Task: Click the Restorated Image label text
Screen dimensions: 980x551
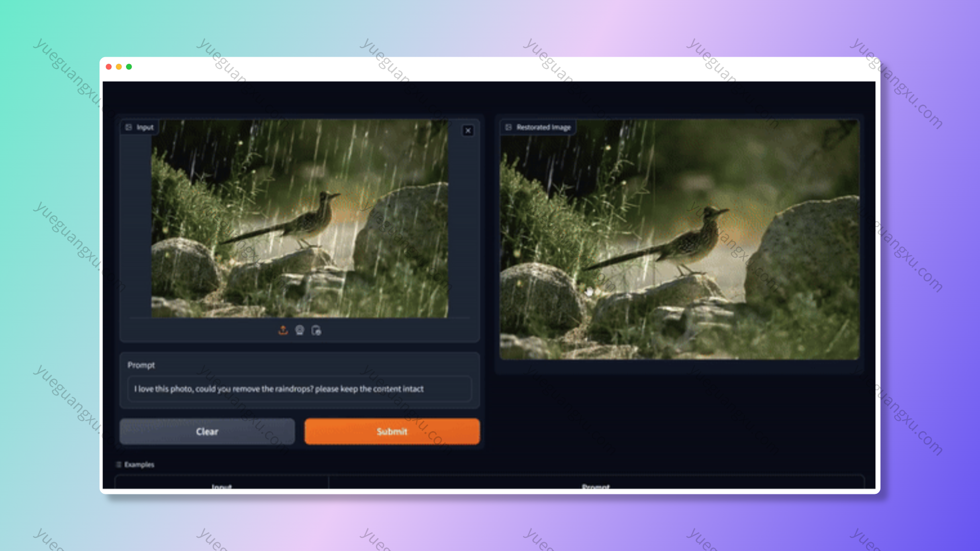Action: pos(543,127)
